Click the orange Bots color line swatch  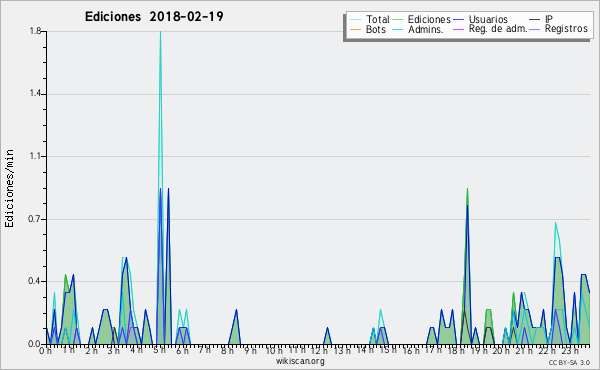pos(355,29)
